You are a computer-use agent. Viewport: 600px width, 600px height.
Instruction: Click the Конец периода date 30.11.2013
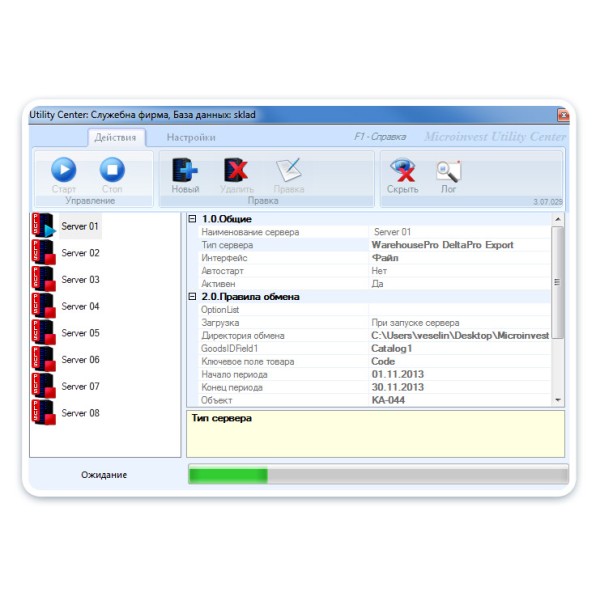click(398, 387)
